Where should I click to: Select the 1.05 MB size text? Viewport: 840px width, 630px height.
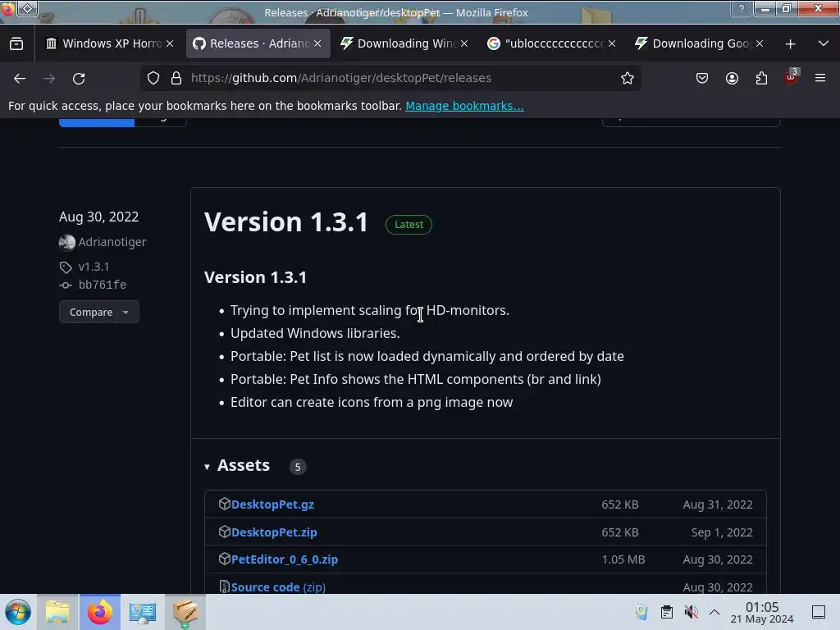pyautogui.click(x=623, y=559)
